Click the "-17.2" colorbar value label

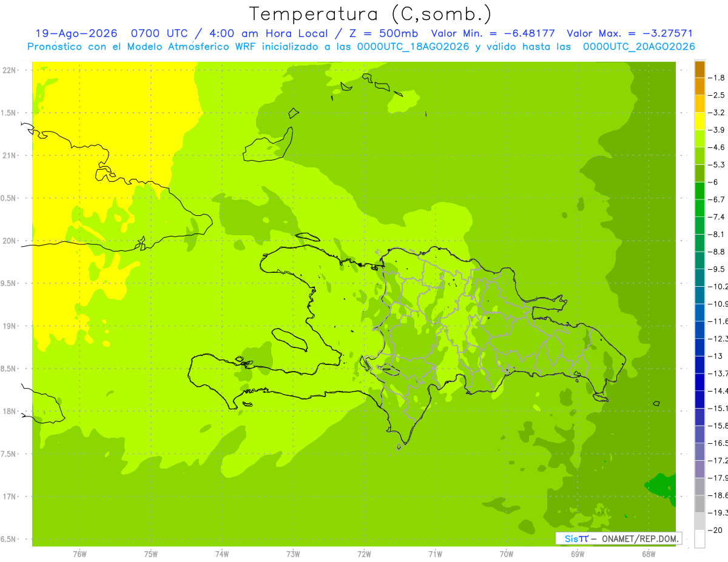[x=719, y=461]
